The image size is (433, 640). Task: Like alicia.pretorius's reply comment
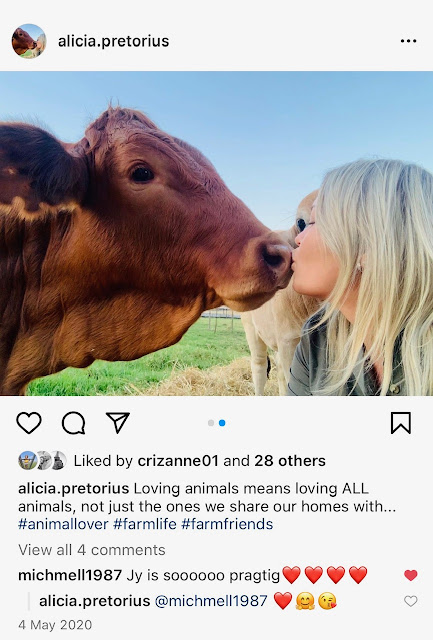tap(411, 601)
